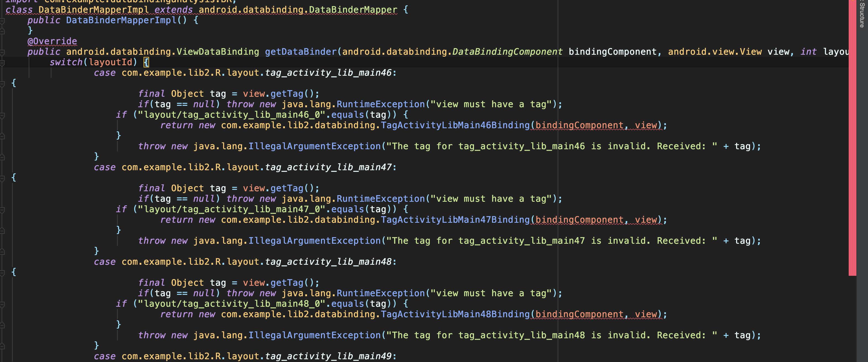Fold the main48_0 equals if-block
This screenshot has width=868, height=362.
(2, 304)
